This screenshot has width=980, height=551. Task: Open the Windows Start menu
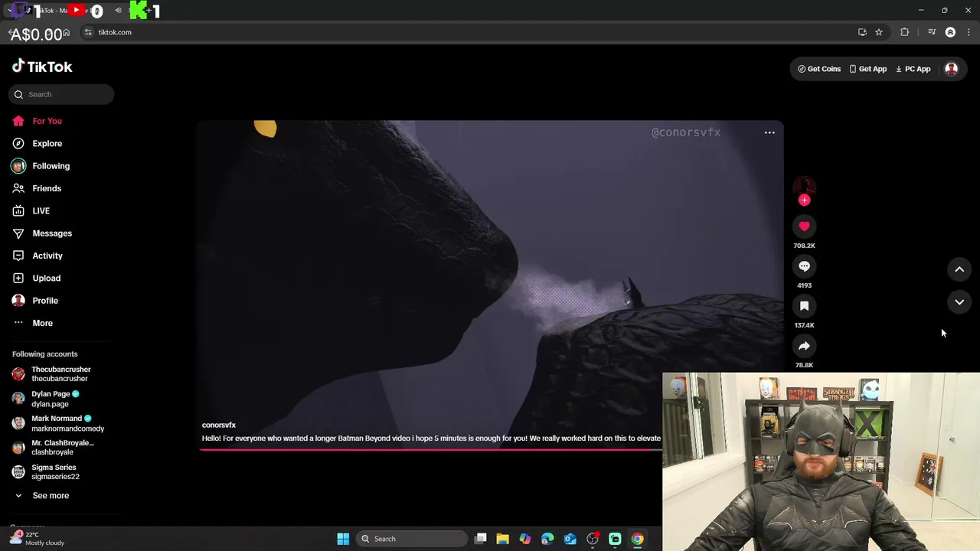(343, 539)
